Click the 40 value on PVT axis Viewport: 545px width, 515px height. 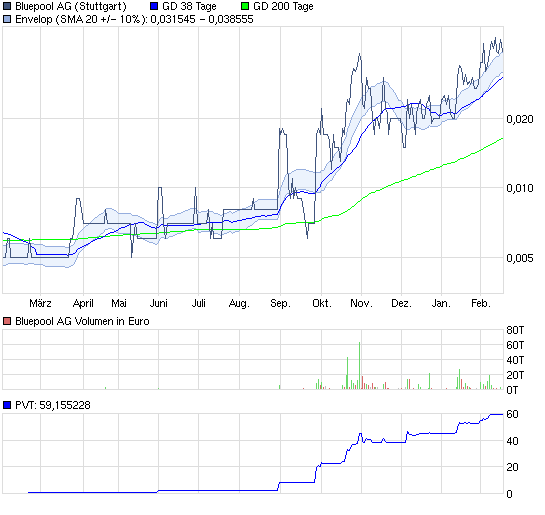512,441
